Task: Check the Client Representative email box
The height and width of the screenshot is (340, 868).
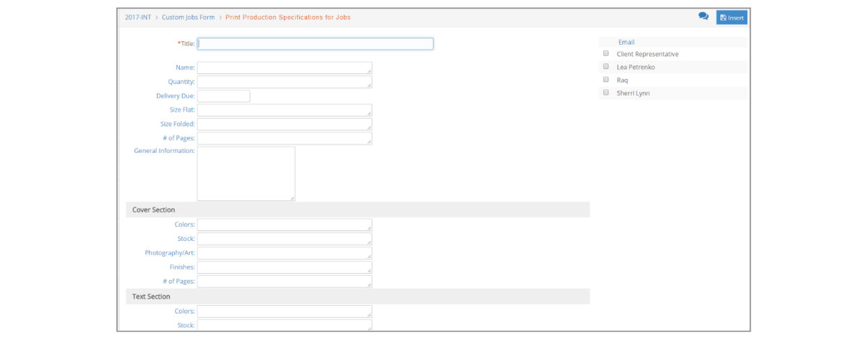Action: tap(606, 53)
